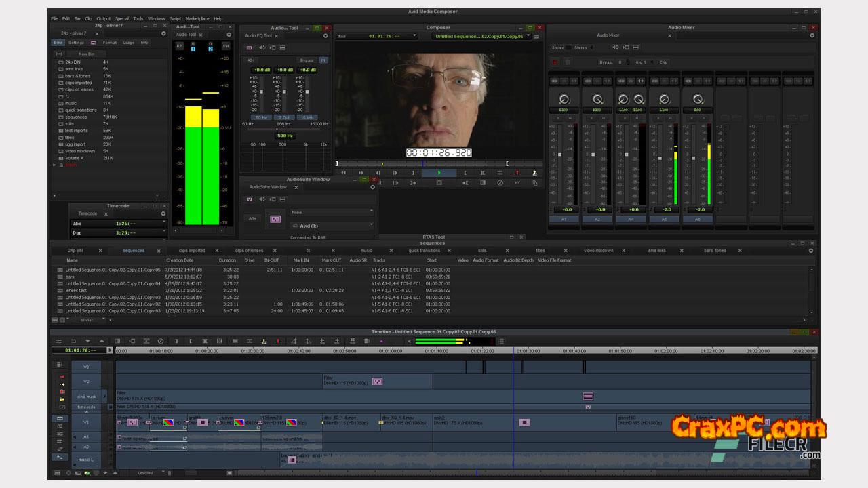Toggle the V1 track selector in Timeline
Screen dimensions: 868x488
tap(86, 422)
